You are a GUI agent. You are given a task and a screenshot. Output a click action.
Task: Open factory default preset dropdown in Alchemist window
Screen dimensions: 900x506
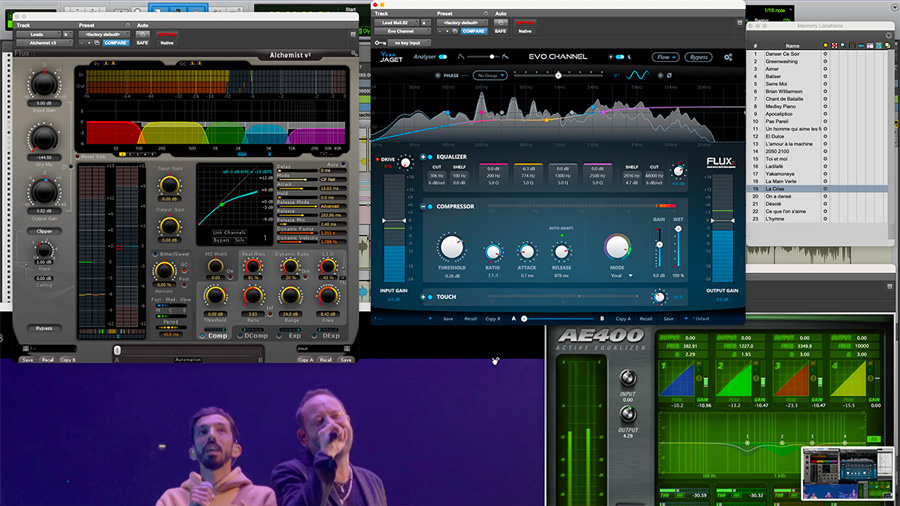pyautogui.click(x=104, y=34)
